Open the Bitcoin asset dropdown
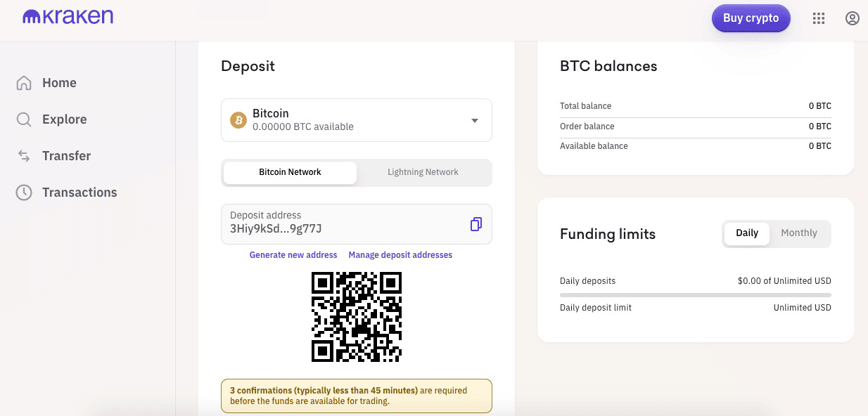The height and width of the screenshot is (416, 868). tap(474, 119)
